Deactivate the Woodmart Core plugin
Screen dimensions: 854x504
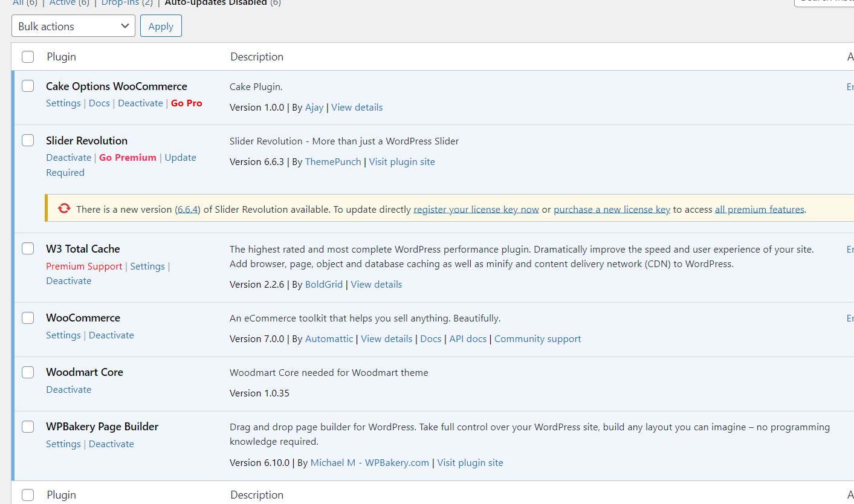(x=68, y=390)
